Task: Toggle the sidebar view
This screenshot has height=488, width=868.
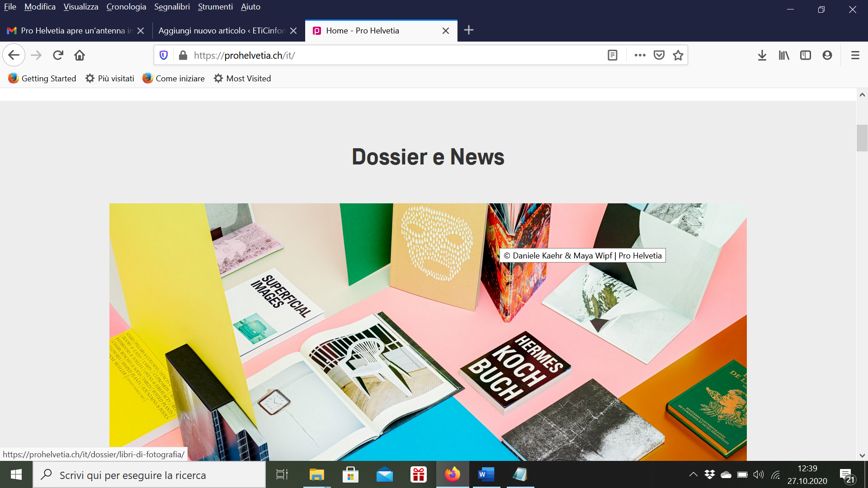Action: point(806,55)
